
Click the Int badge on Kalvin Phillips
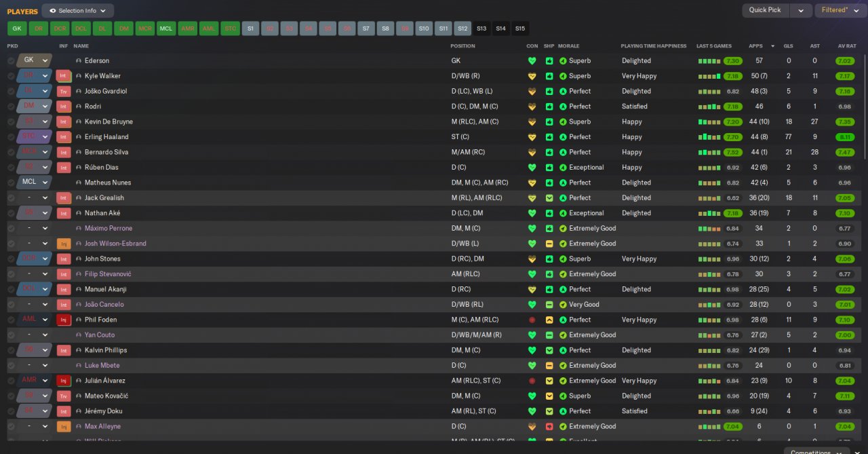coord(64,350)
